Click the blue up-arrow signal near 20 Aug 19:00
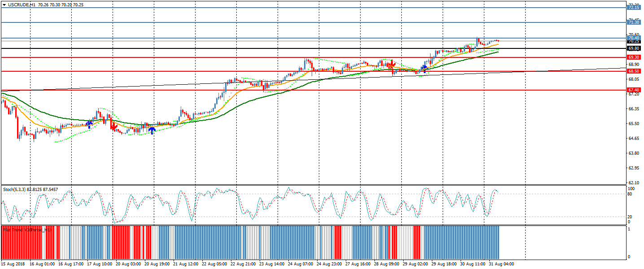Viewport: 644px width, 269px height. click(x=152, y=130)
